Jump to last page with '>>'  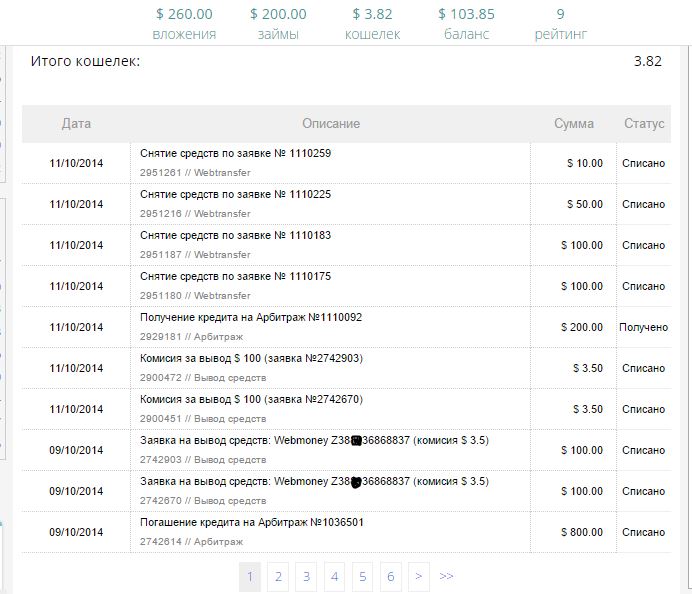446,576
